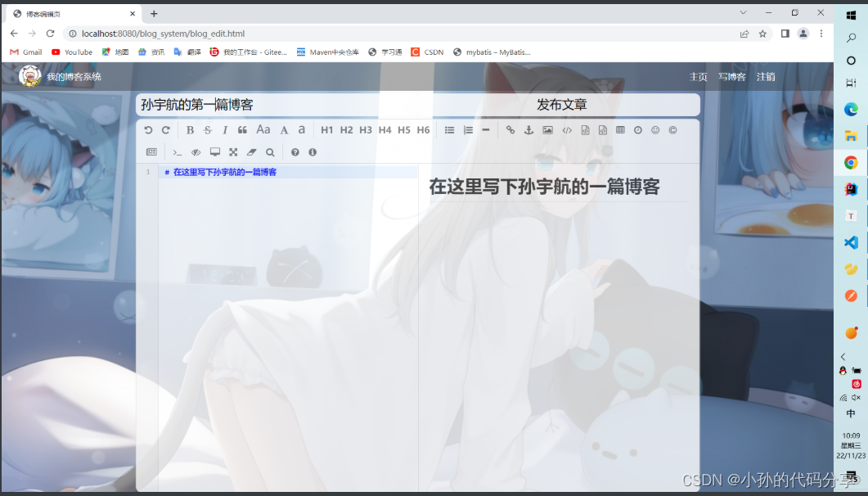Click 发布文章 publish button

point(561,105)
